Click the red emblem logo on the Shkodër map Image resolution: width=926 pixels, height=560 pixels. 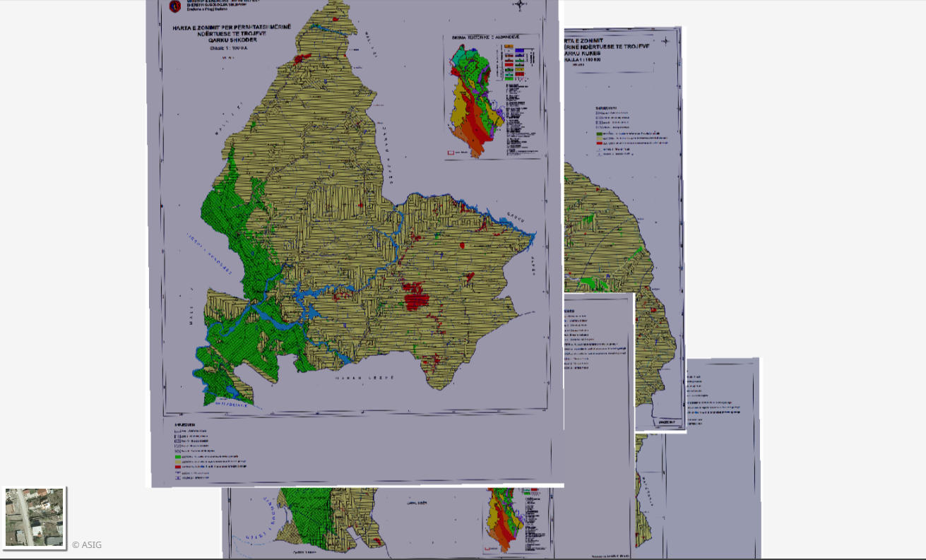tap(175, 6)
